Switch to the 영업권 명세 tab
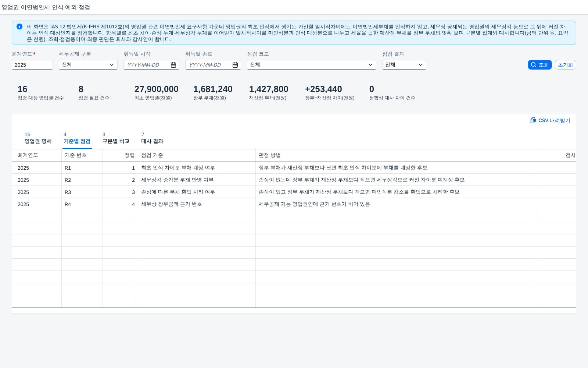Screen dimensions: 588x368 click(x=38, y=138)
